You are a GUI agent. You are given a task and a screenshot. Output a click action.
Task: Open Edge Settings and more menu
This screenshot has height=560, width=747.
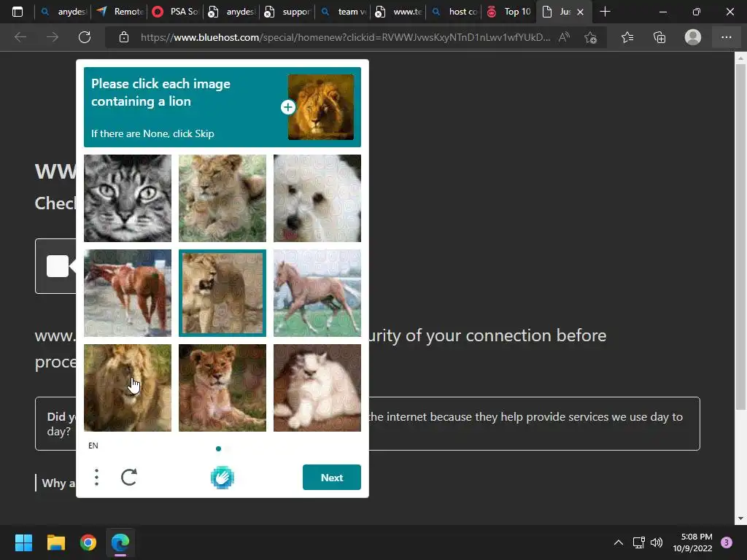(x=726, y=37)
